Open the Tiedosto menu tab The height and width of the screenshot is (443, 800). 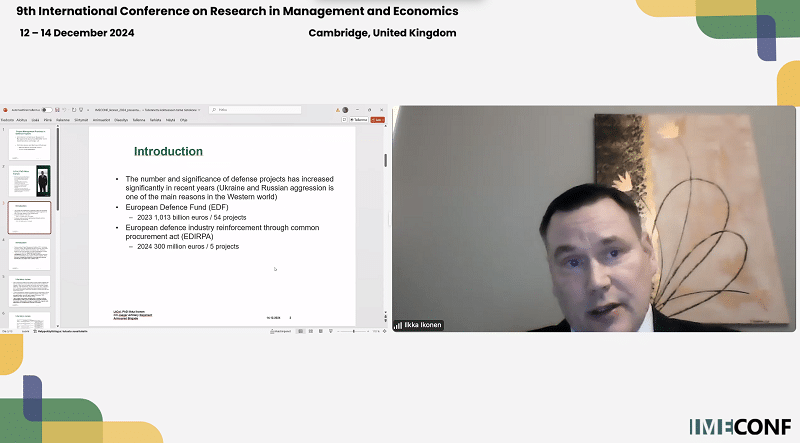(6, 119)
